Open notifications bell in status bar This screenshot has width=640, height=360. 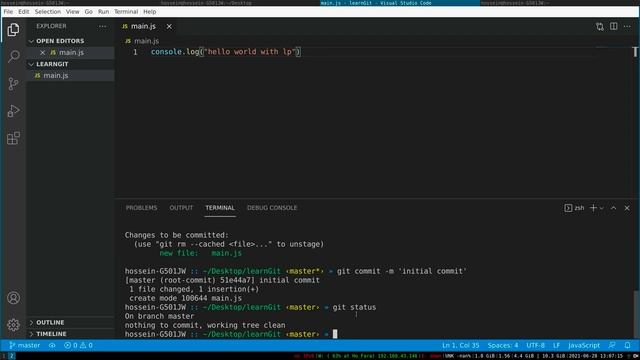click(627, 345)
